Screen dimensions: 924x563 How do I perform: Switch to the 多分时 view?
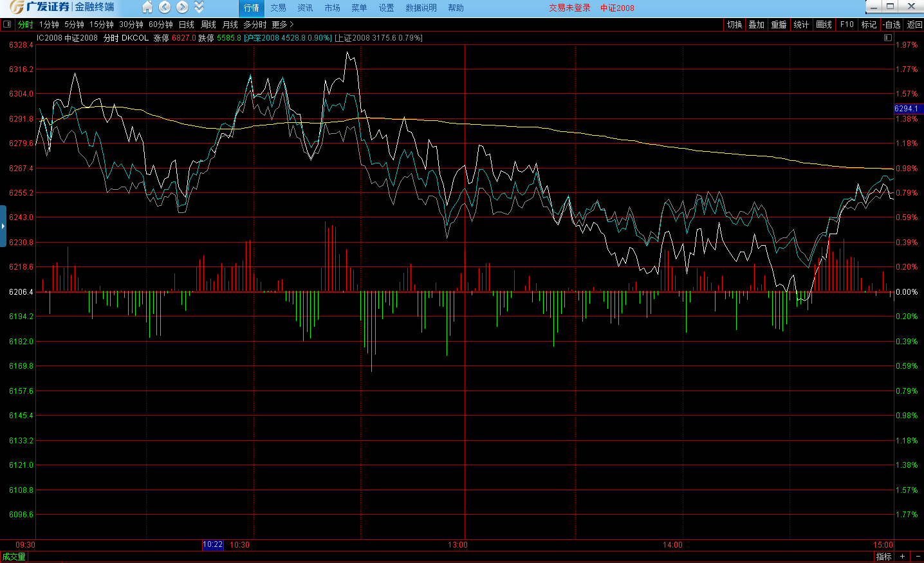click(255, 24)
